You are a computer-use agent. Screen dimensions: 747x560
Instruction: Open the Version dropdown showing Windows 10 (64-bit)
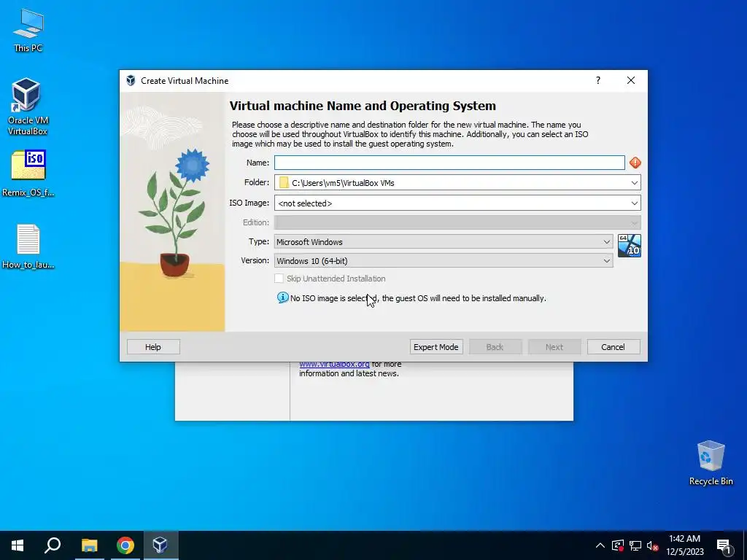[444, 261]
